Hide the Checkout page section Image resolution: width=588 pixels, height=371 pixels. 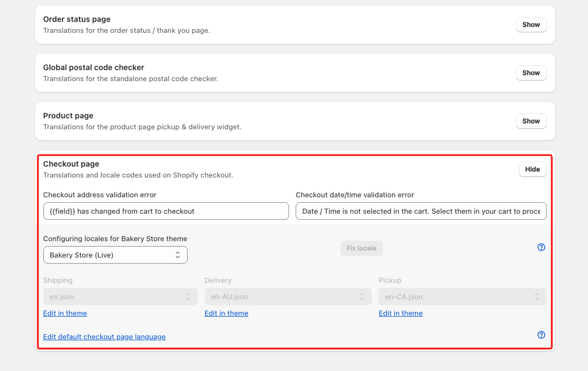[x=533, y=169]
